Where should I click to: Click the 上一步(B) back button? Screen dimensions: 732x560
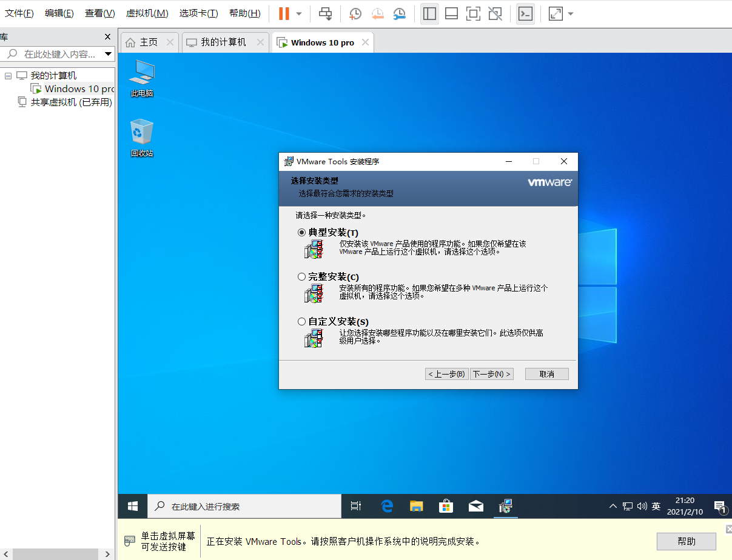pyautogui.click(x=446, y=374)
